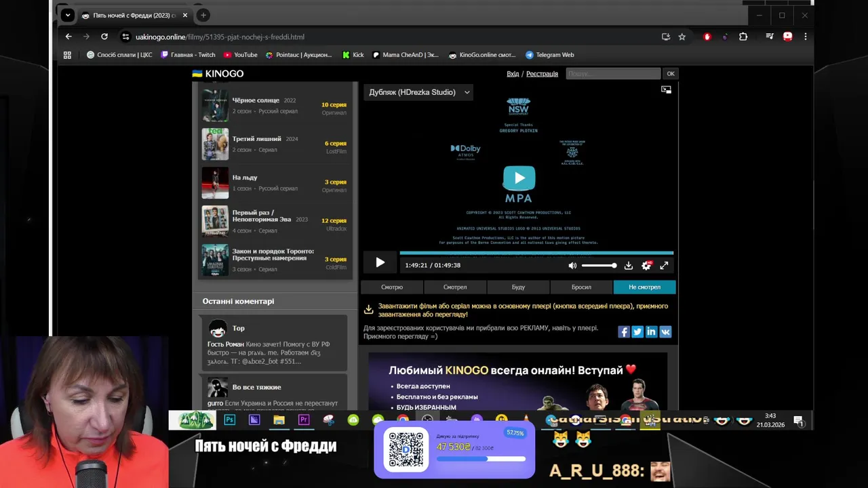Open the KinoGo.online bookmark
The image size is (868, 488).
coord(482,55)
